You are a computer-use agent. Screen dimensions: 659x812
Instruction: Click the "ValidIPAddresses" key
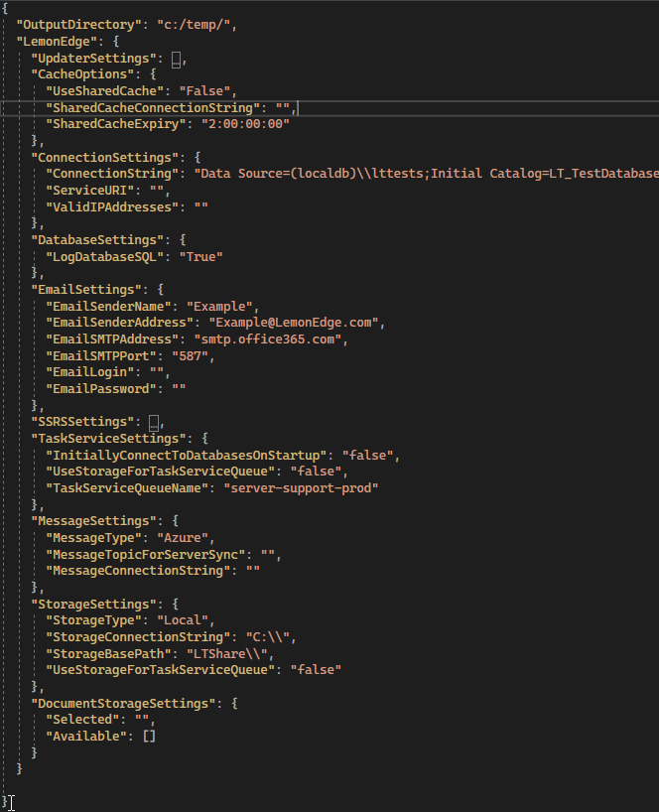(x=112, y=207)
